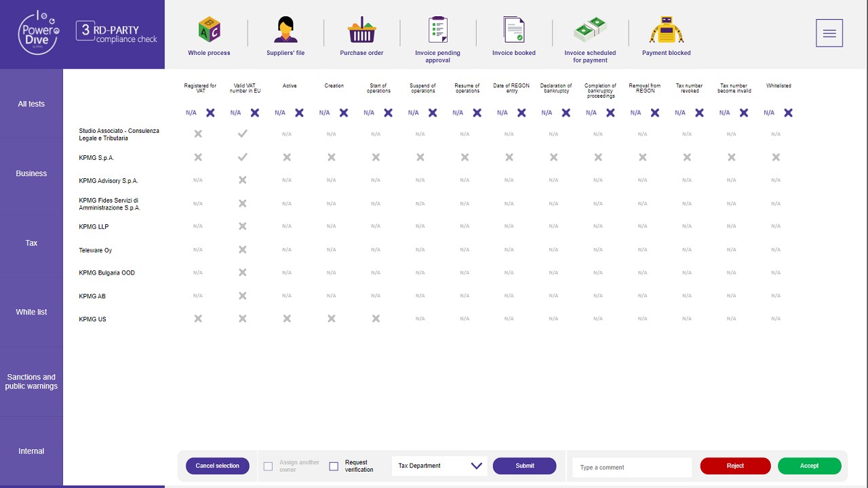
Task: Click Studio Associato Valid VAT checkmark
Action: 243,134
